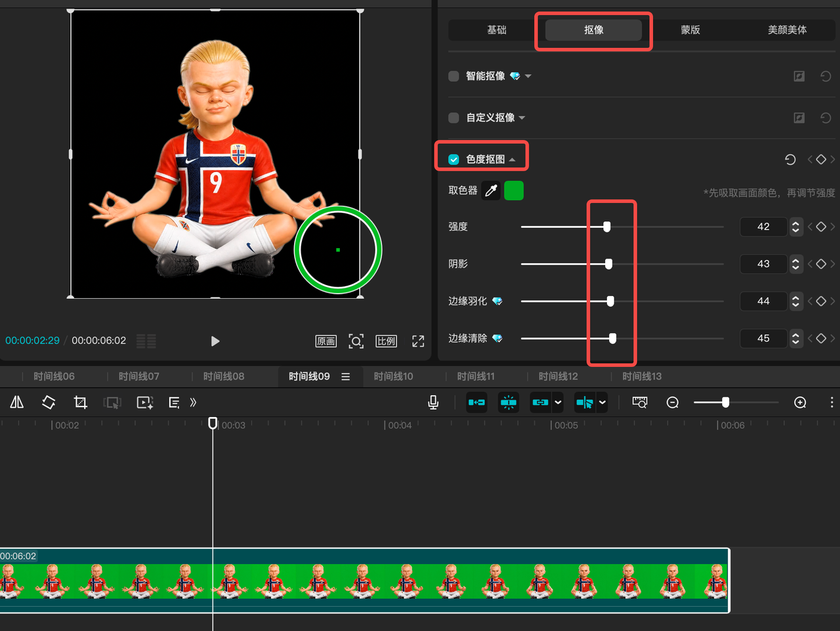
Task: Click the mirror flip tool
Action: click(17, 403)
